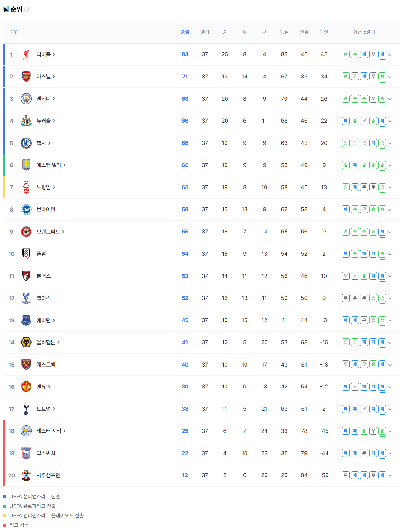Click the Liverpool club crest

[26, 55]
